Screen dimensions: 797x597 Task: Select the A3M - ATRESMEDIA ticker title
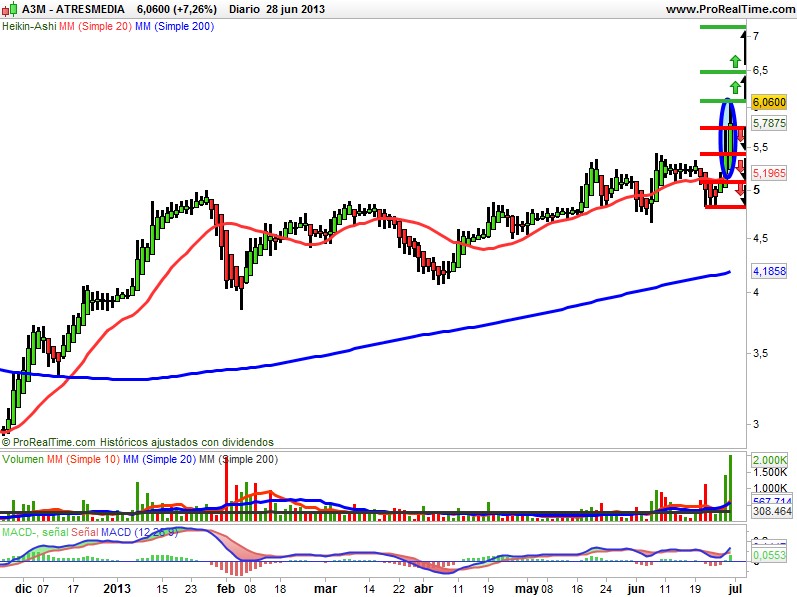[73, 9]
